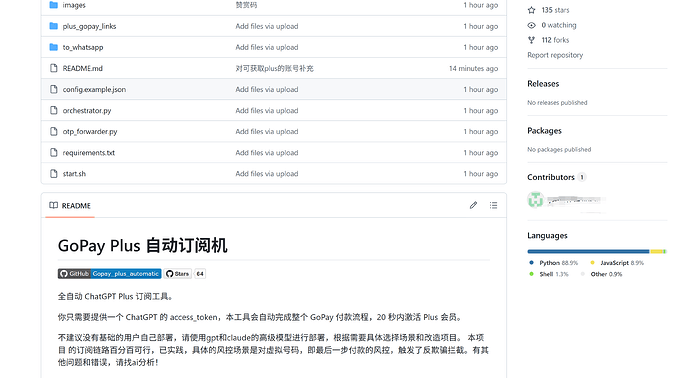690x378 pixels.
Task: Click the contributor avatar image
Action: [536, 200]
